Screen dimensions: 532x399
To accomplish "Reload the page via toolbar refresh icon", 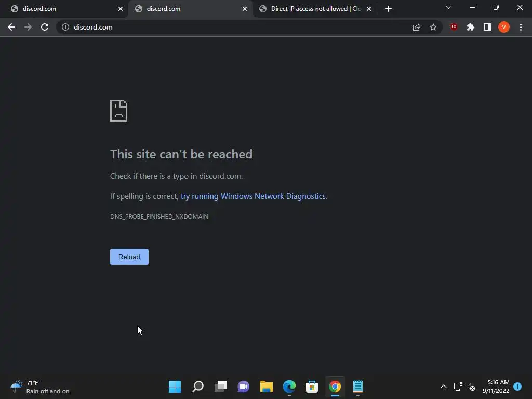I will (45, 27).
